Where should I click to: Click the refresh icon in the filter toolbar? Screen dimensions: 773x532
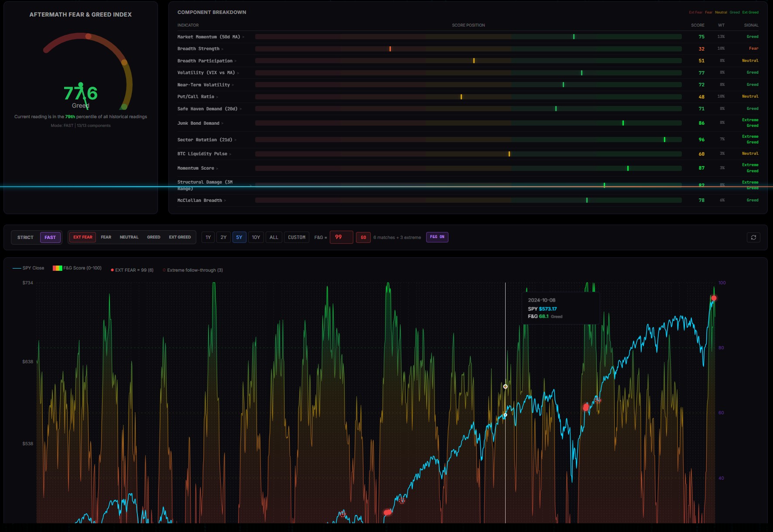[x=753, y=237]
